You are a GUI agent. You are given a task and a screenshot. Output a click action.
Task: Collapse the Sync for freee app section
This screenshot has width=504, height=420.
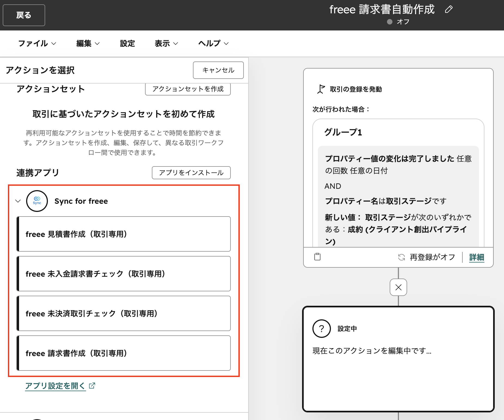point(18,201)
